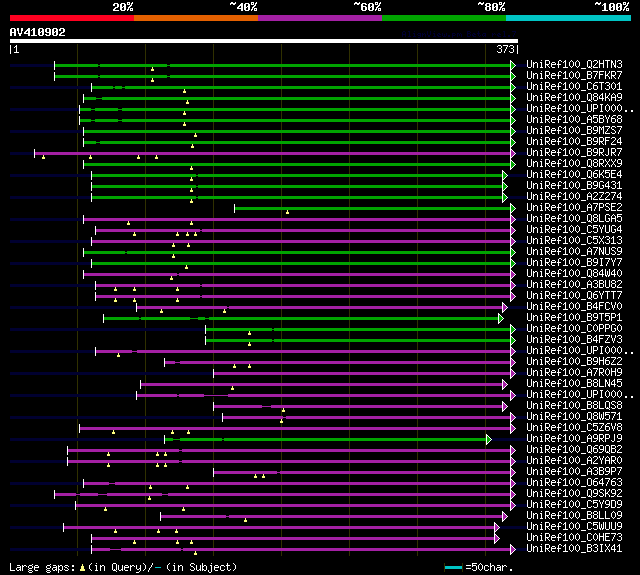Click the query gap marker under A7PSE2 alignment

(287, 212)
